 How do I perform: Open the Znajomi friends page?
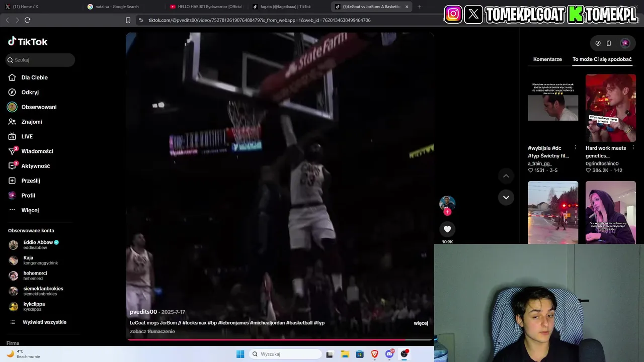point(25,122)
